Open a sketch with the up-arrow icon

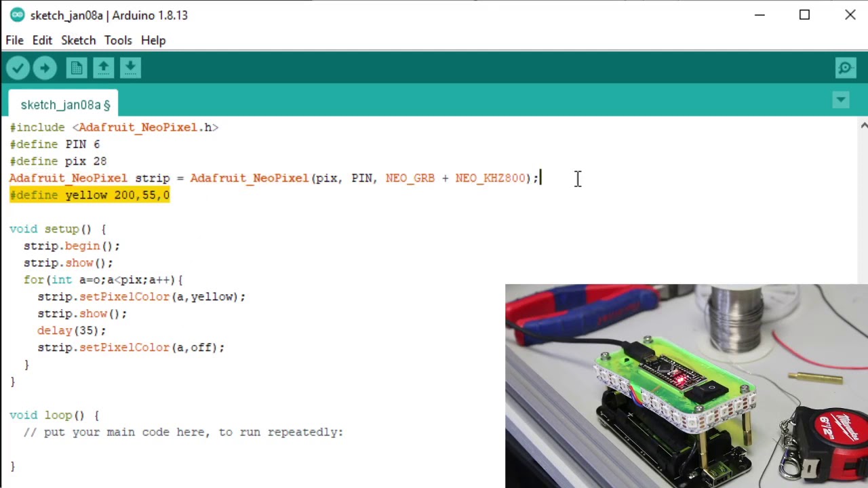coord(103,68)
